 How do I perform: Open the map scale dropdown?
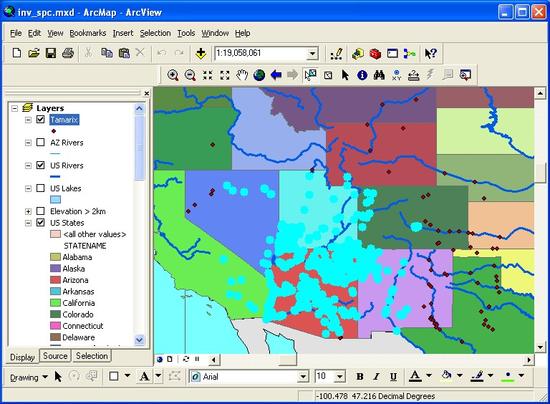tap(312, 54)
